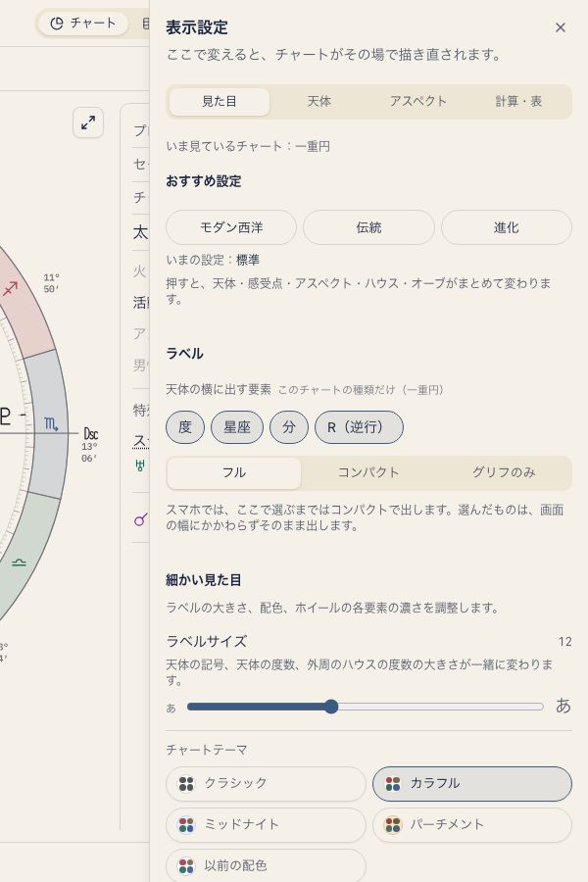Select グリフのみ label density
The height and width of the screenshot is (882, 588).
[504, 472]
